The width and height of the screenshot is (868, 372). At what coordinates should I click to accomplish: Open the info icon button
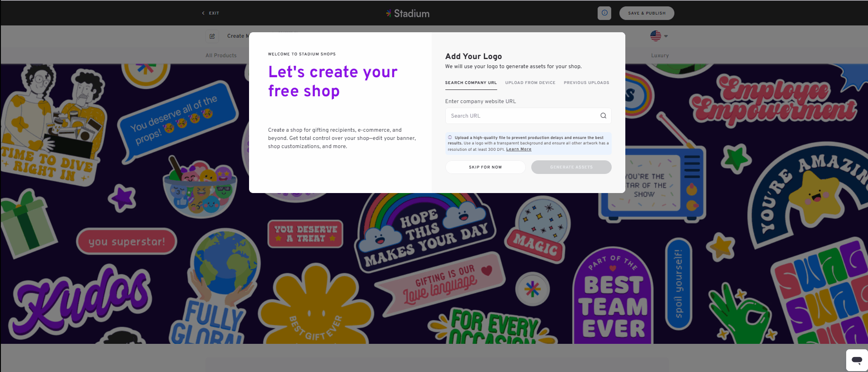(x=604, y=13)
